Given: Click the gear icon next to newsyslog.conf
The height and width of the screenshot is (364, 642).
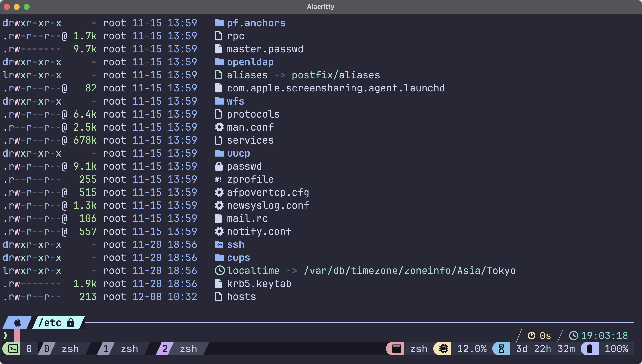Looking at the screenshot, I should (x=219, y=206).
